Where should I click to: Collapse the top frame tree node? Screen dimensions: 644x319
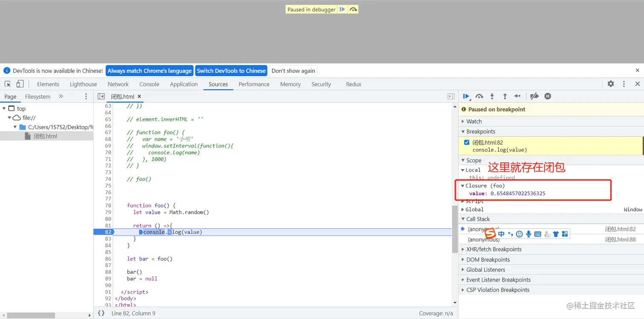click(x=4, y=109)
